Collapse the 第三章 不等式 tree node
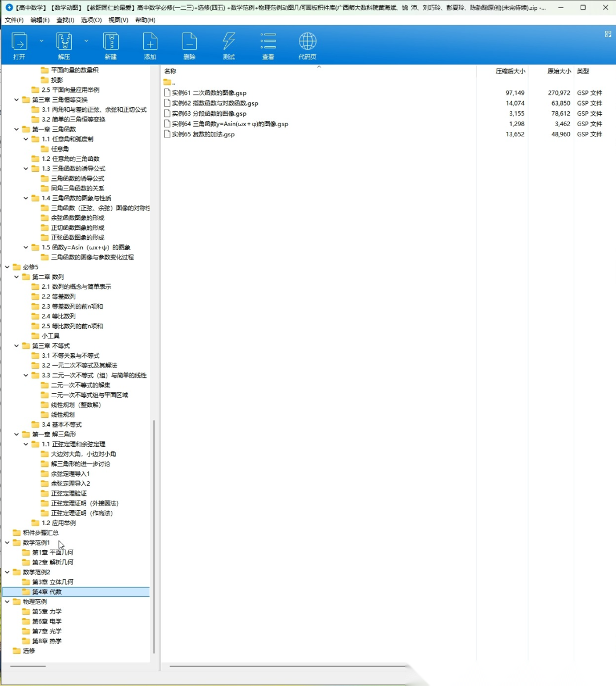 [17, 346]
